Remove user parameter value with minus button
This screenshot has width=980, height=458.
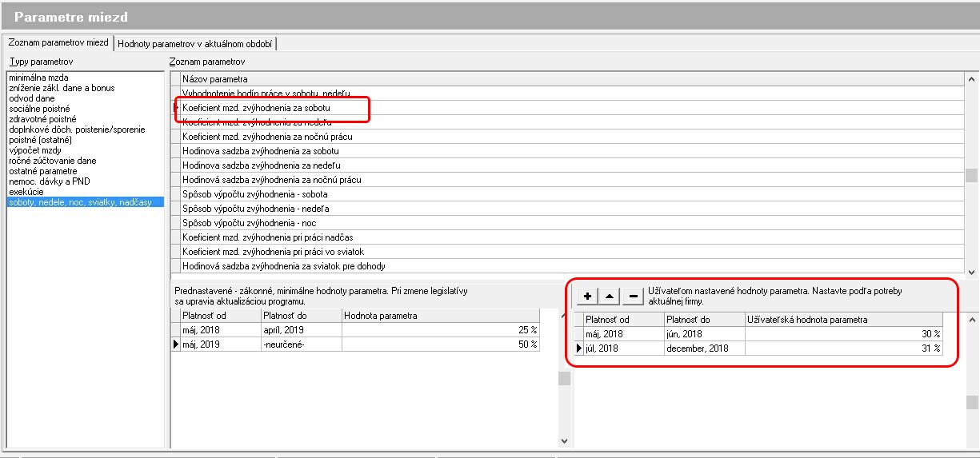pos(632,297)
